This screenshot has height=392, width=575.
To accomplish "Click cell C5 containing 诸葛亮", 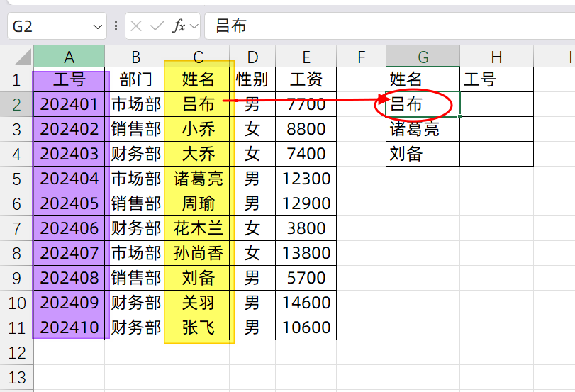I will [x=198, y=179].
